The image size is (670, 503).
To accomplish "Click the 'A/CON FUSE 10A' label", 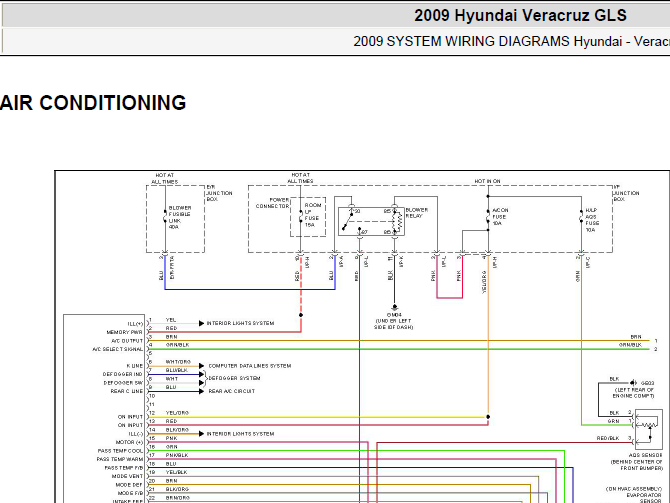I will tap(500, 217).
